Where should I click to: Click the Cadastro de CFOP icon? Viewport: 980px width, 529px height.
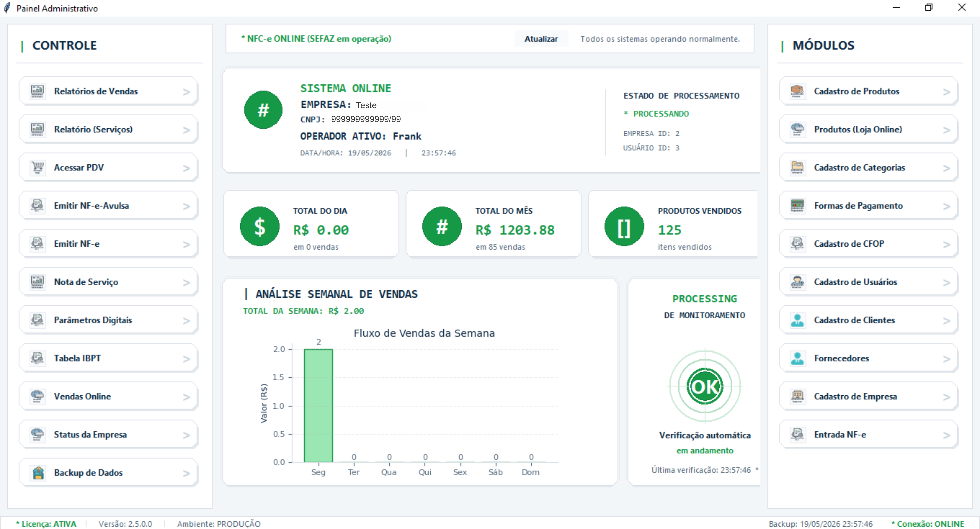[797, 244]
